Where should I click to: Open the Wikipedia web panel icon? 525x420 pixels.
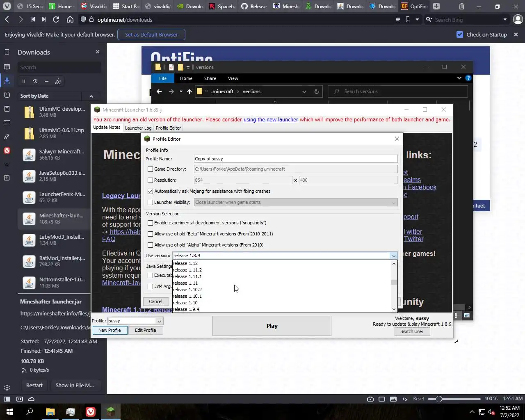7,164
